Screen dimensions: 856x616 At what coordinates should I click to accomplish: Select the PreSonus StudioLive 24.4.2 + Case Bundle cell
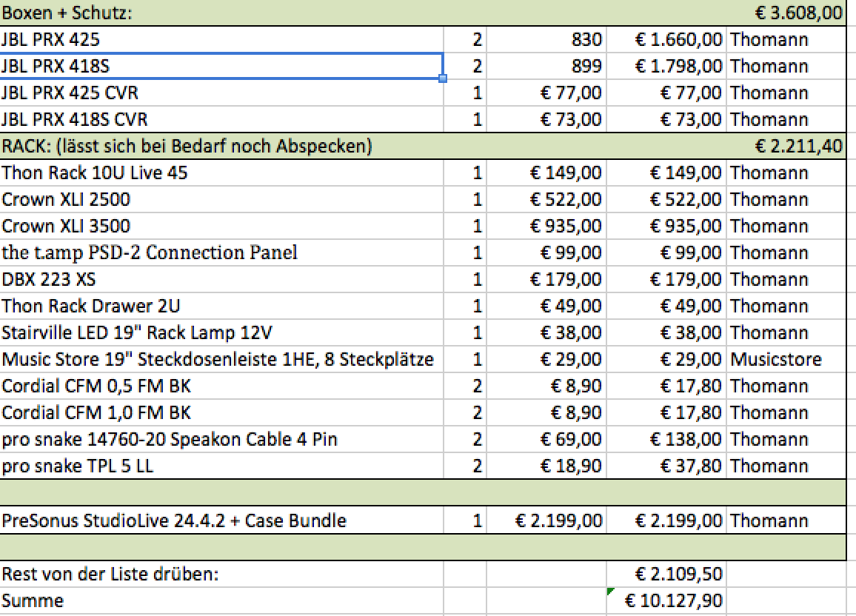(x=221, y=520)
